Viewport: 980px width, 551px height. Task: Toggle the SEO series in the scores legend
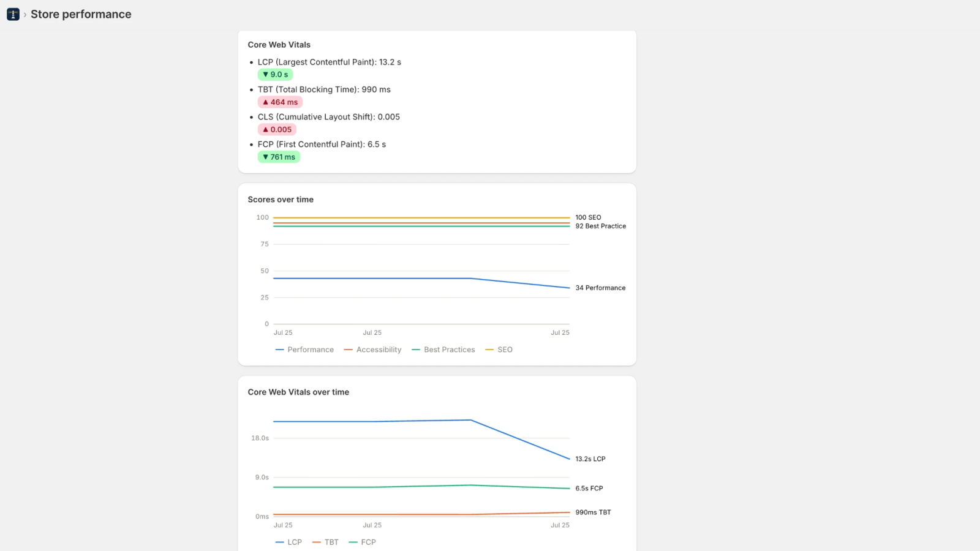pos(499,350)
